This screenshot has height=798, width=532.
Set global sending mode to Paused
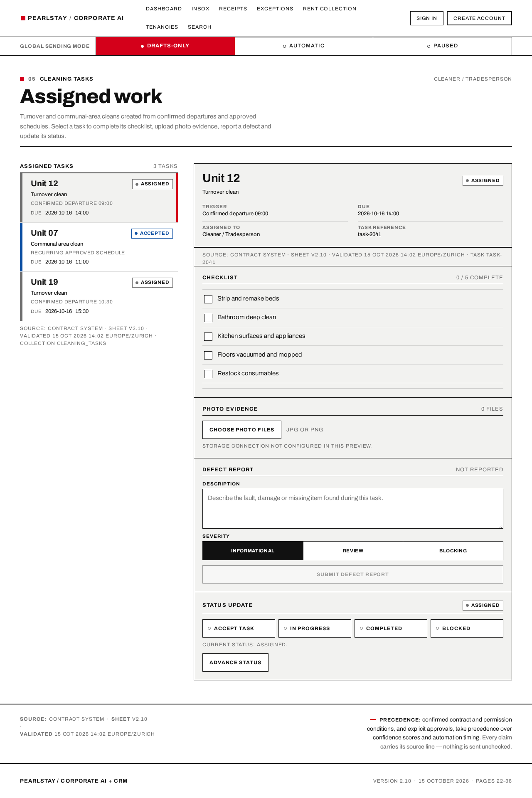442,46
